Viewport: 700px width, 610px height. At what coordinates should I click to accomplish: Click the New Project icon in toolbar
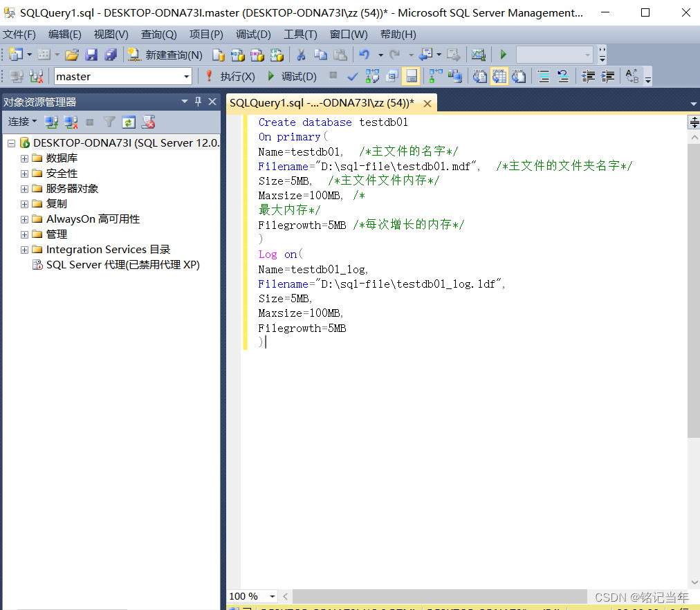[16, 55]
